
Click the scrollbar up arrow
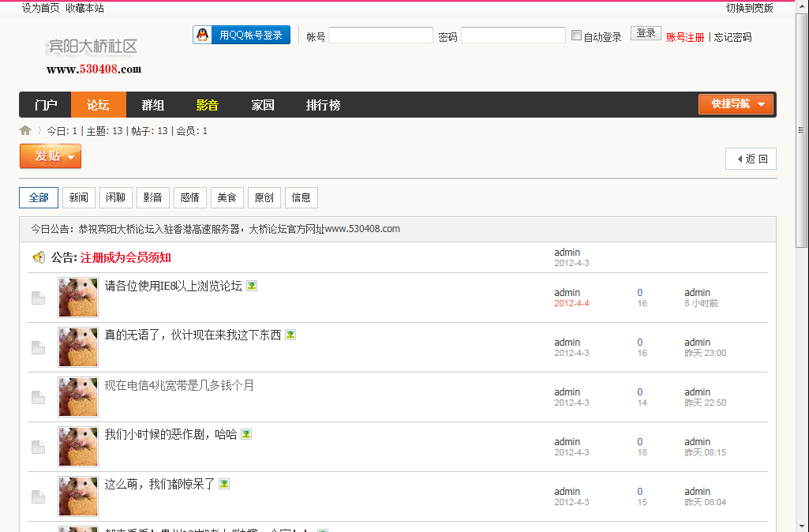[x=801, y=6]
